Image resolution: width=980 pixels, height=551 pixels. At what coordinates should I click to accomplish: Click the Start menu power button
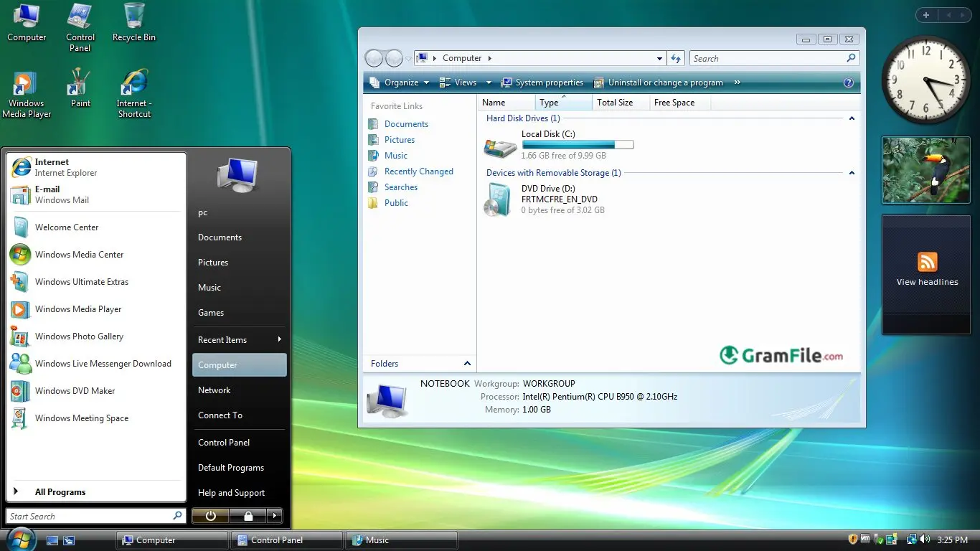click(x=210, y=516)
